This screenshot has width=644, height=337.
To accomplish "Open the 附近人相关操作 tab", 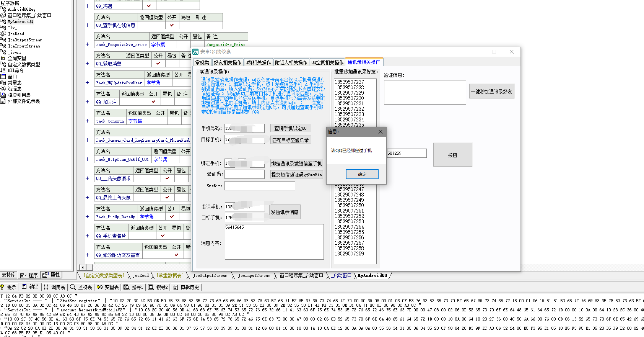I will (x=291, y=62).
